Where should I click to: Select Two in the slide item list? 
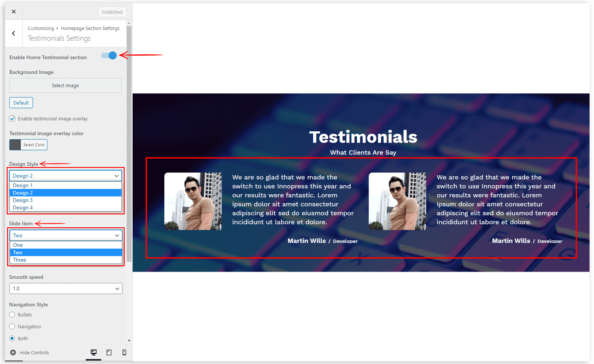66,252
